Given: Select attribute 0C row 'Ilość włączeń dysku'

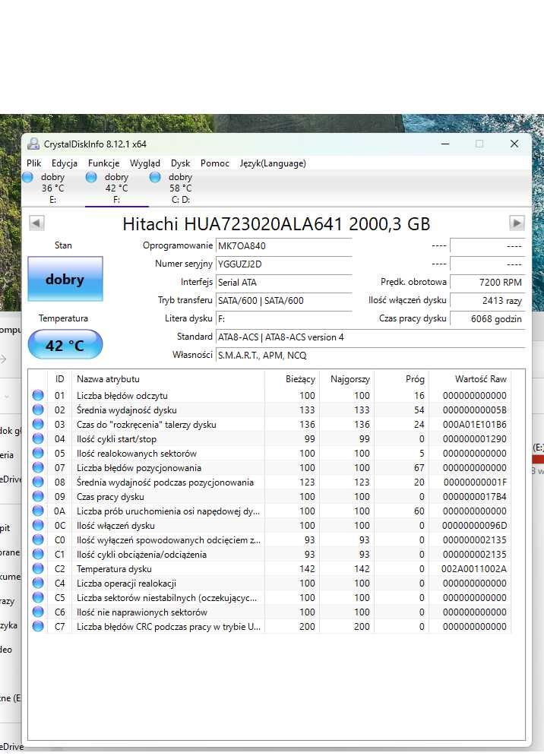Looking at the screenshot, I should (x=270, y=526).
